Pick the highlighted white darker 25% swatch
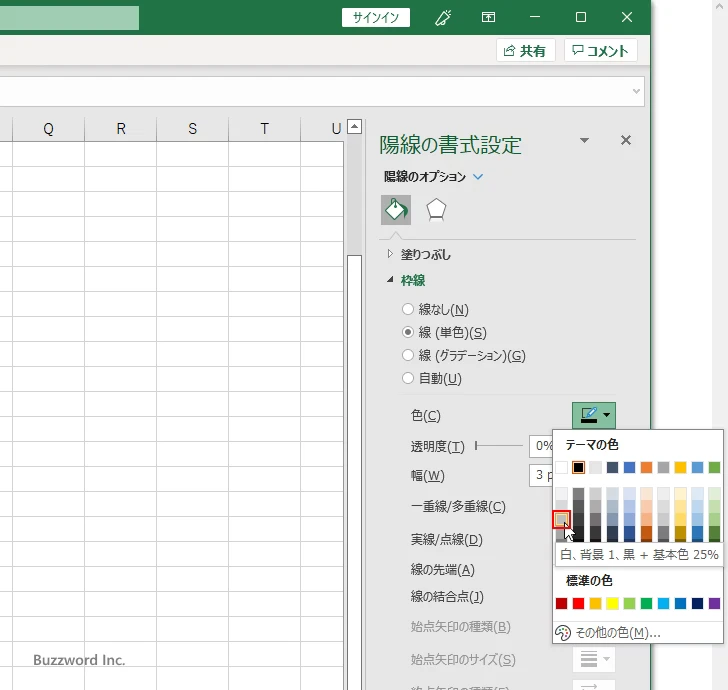The height and width of the screenshot is (690, 728). point(561,519)
